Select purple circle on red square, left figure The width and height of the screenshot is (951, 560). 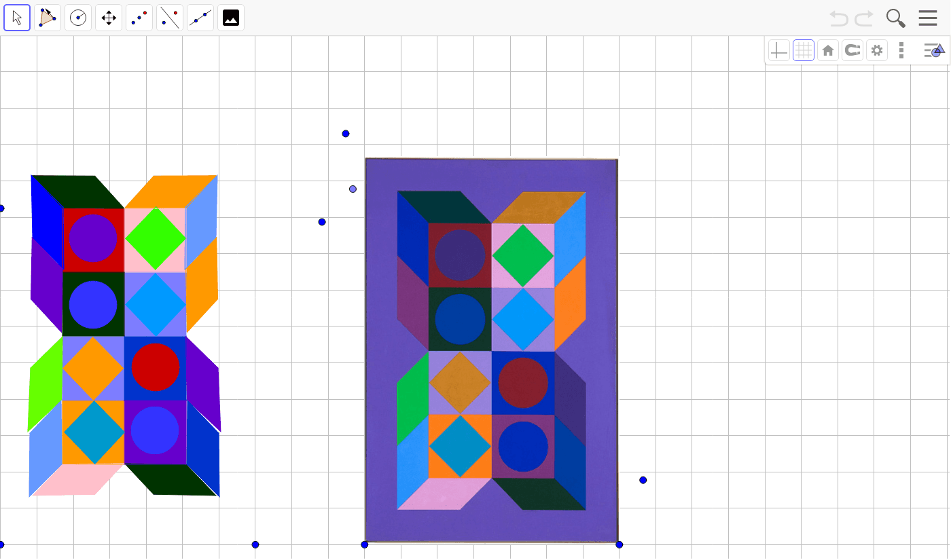point(93,238)
